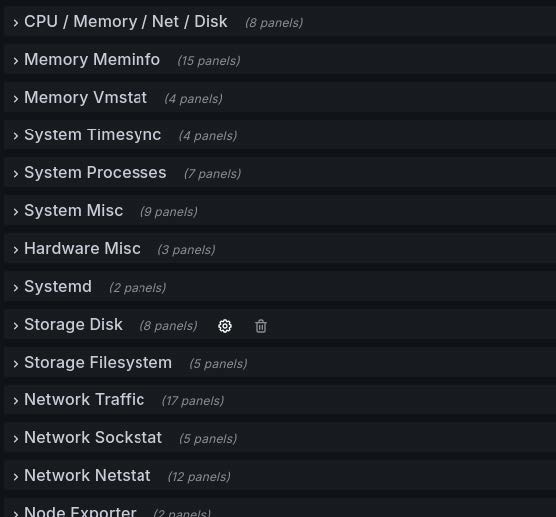Delete the Storage Disk row via trash icon
Image resolution: width=556 pixels, height=517 pixels.
pos(261,326)
